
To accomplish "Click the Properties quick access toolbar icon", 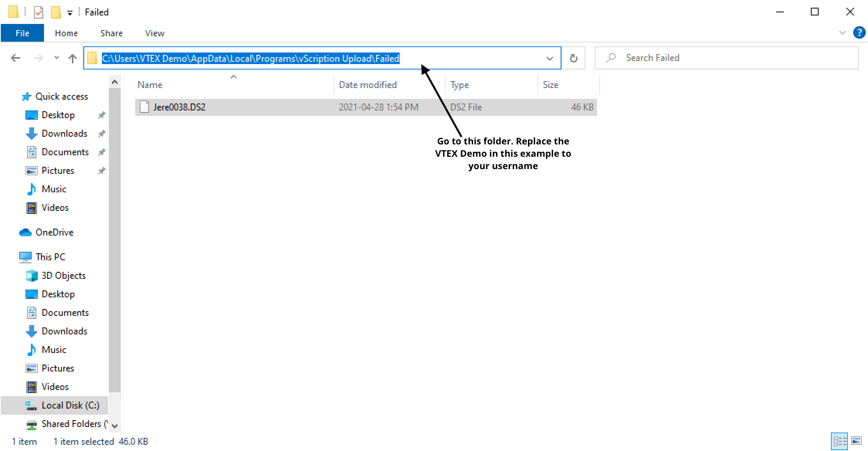I will point(39,12).
